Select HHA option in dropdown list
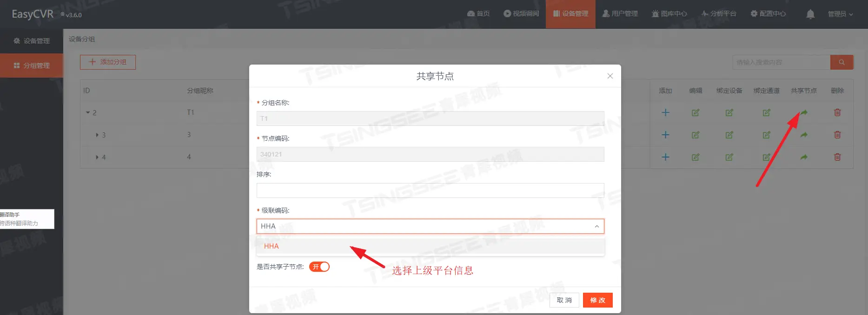868x315 pixels. pos(431,246)
